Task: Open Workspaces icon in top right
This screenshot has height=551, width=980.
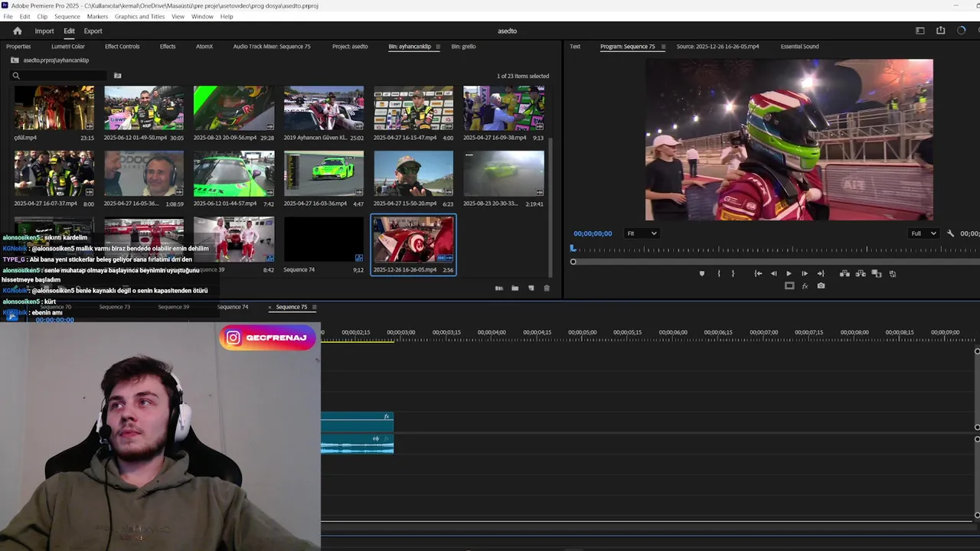Action: tap(920, 31)
